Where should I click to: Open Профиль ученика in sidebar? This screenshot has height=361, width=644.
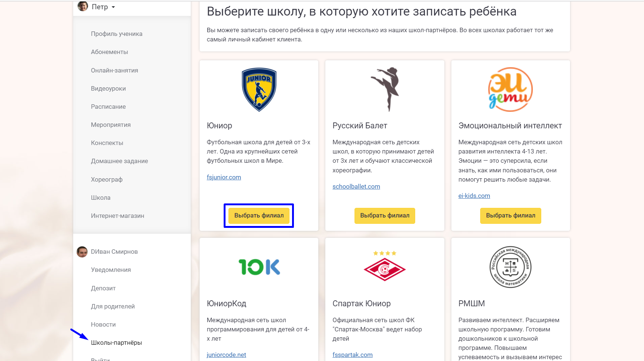[x=116, y=34]
